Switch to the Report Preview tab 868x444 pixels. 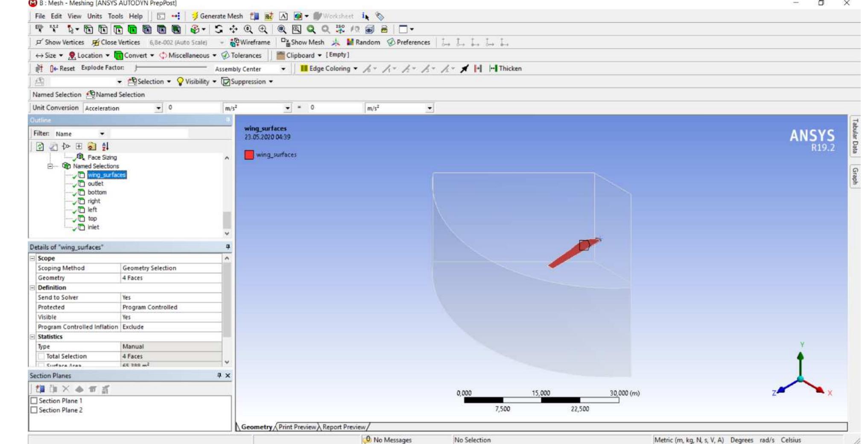344,427
